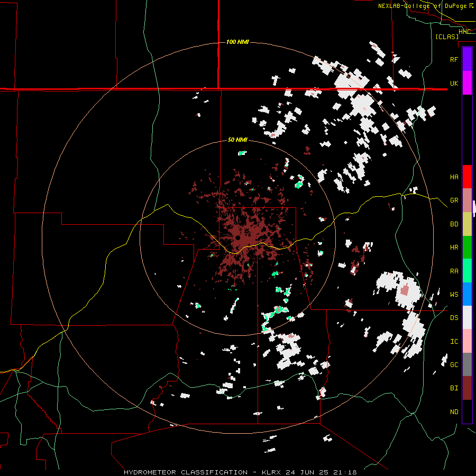This screenshot has height=476, width=476.
Task: Click the BI legend label
Action: click(x=454, y=388)
